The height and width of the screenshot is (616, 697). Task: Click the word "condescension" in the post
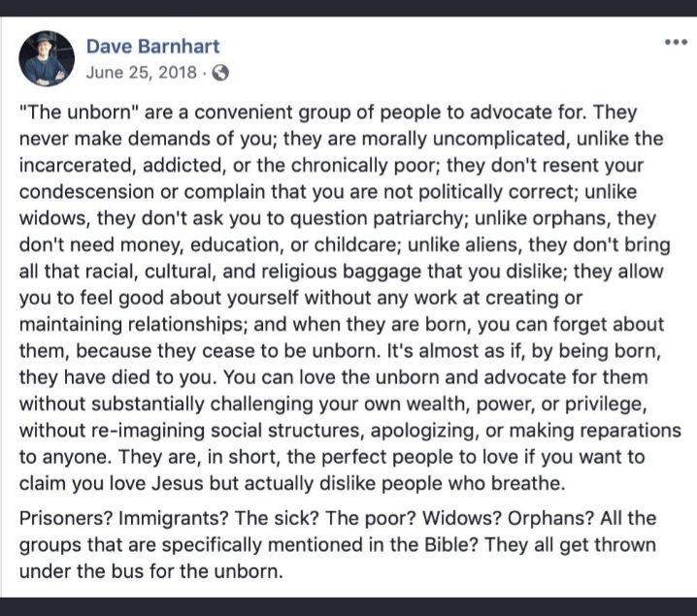pyautogui.click(x=86, y=192)
